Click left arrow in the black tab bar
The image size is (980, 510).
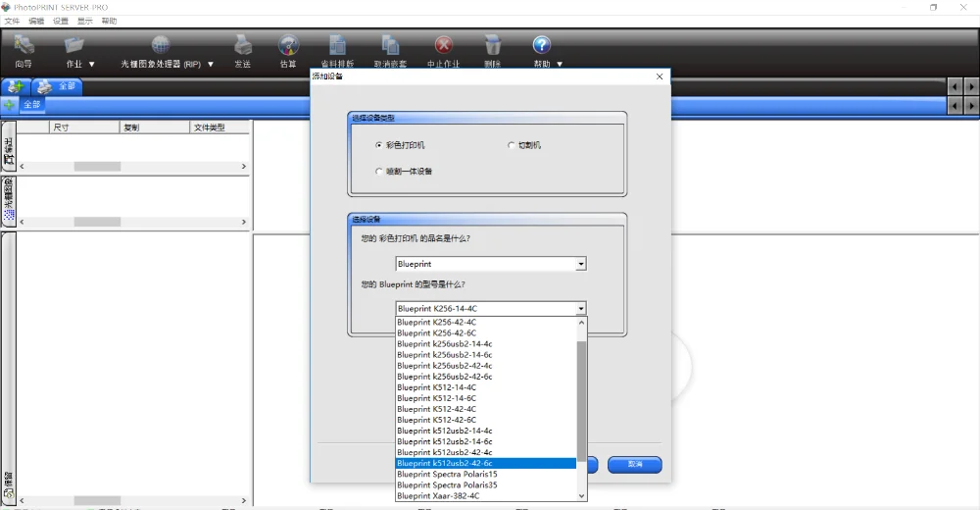(955, 86)
